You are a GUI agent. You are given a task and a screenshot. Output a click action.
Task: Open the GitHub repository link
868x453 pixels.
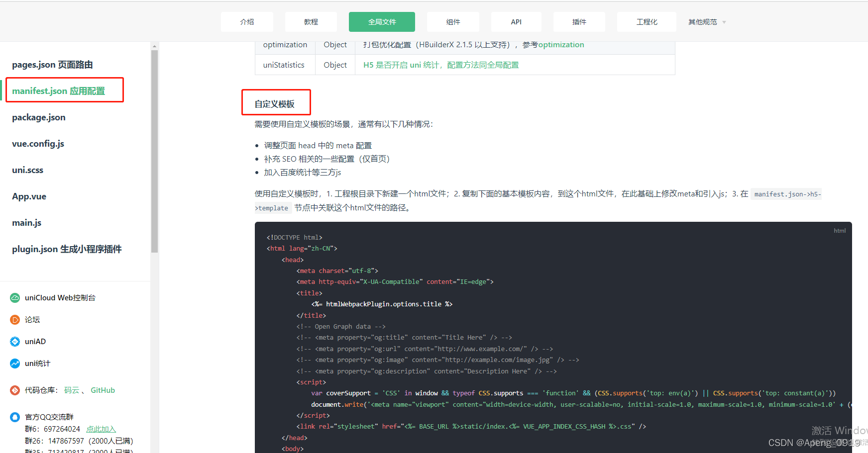point(103,390)
